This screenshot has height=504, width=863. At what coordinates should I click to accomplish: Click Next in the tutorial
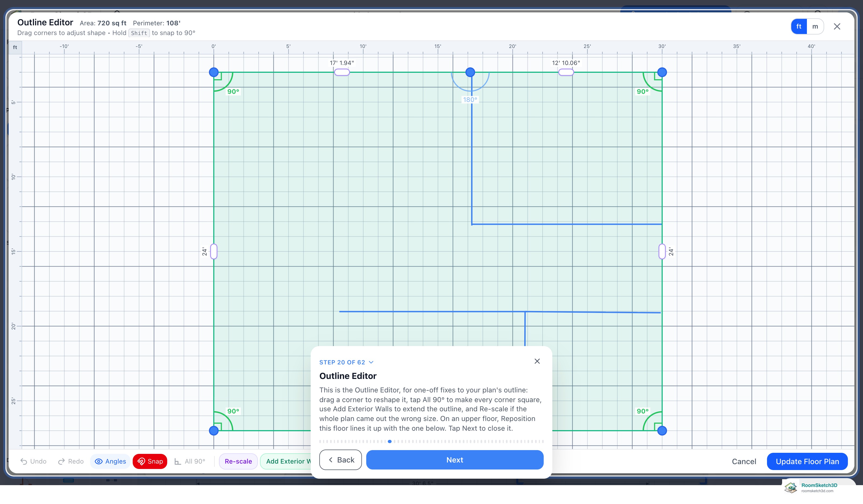455,460
